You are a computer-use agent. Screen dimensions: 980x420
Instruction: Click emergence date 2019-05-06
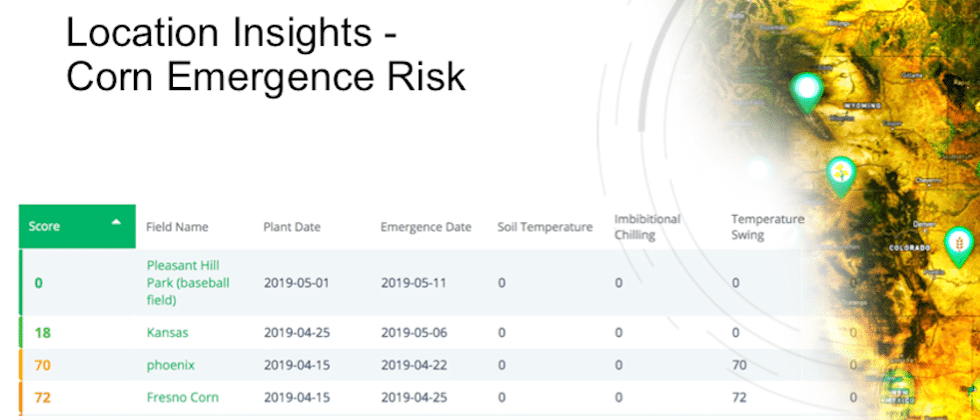point(414,332)
